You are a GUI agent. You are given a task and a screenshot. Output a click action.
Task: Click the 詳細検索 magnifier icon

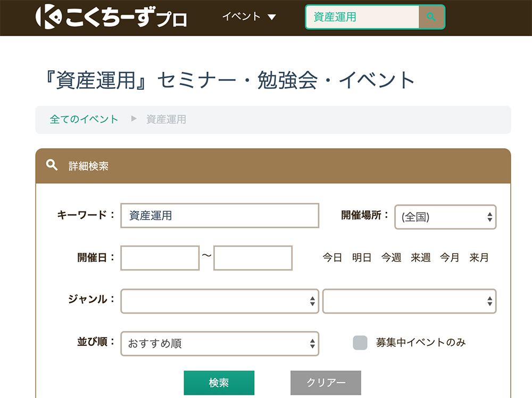tap(52, 165)
